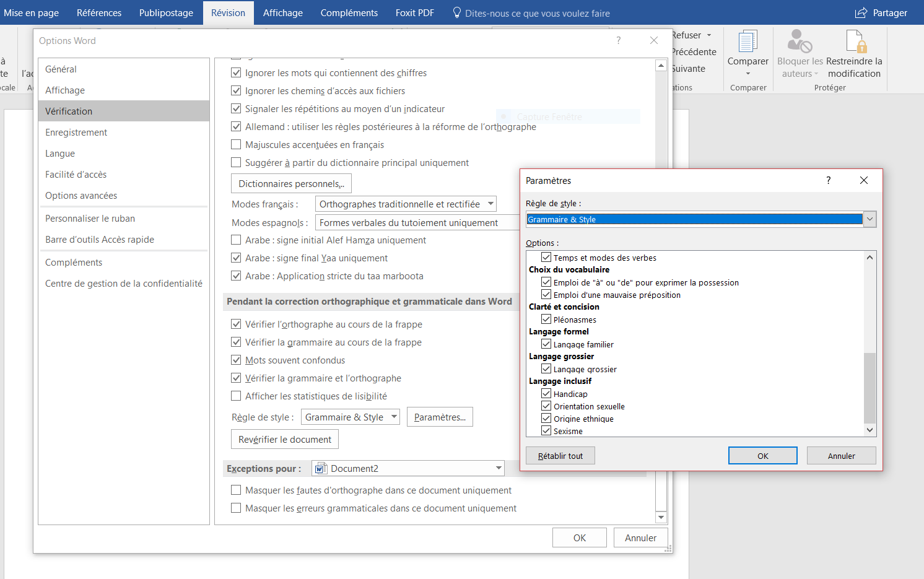Toggle Ignorer les mots qui contiennent des chiffres
The height and width of the screenshot is (579, 924).
[236, 72]
